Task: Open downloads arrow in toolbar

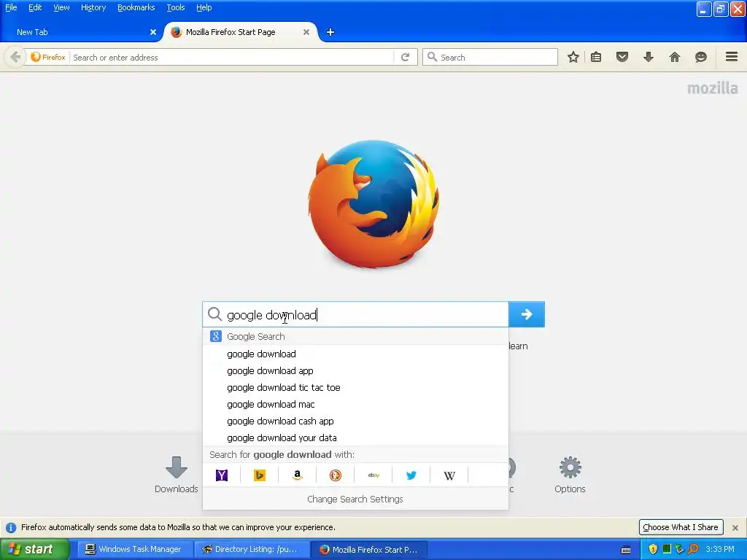Action: tap(649, 57)
